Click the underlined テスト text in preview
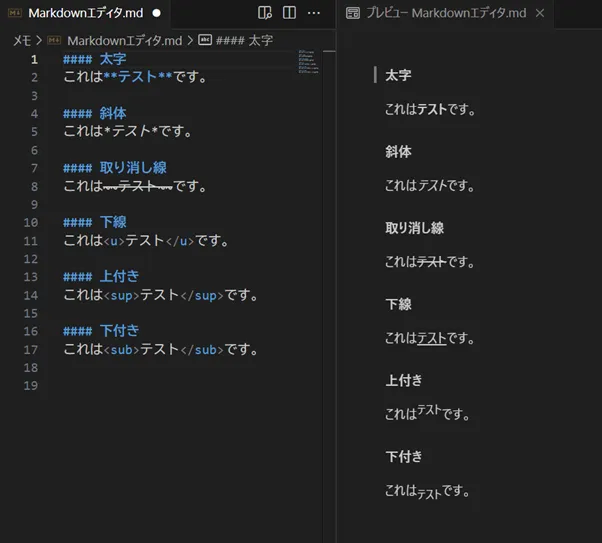 pos(431,338)
